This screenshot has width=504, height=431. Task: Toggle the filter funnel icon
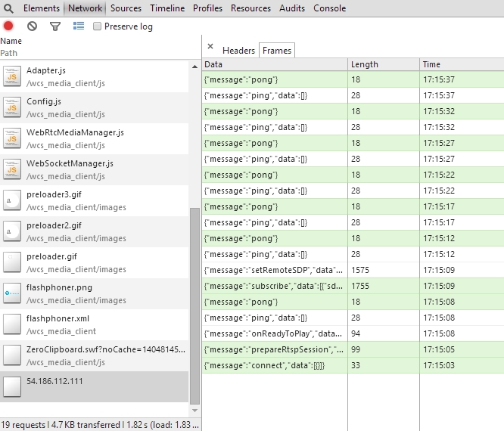click(55, 26)
